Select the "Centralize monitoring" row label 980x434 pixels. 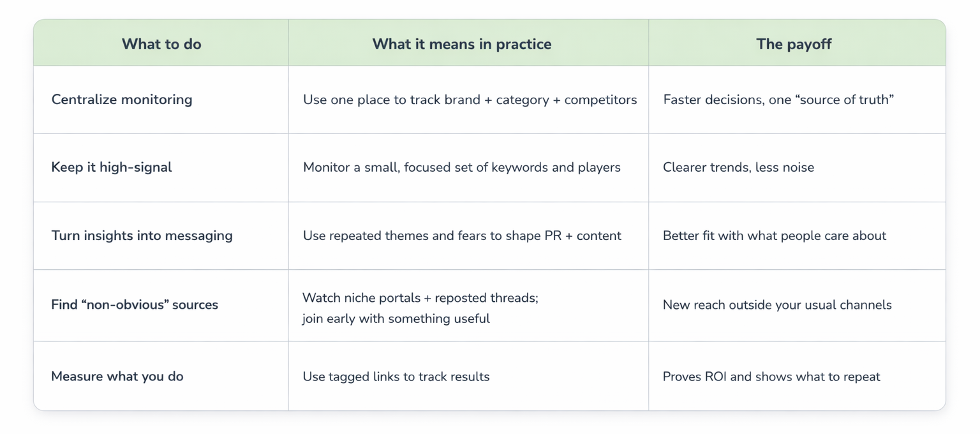(122, 100)
